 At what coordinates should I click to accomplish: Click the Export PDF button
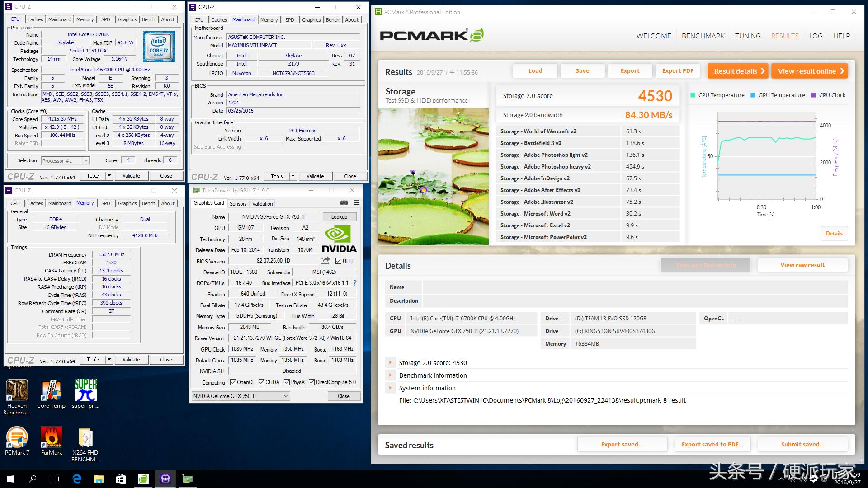[677, 71]
